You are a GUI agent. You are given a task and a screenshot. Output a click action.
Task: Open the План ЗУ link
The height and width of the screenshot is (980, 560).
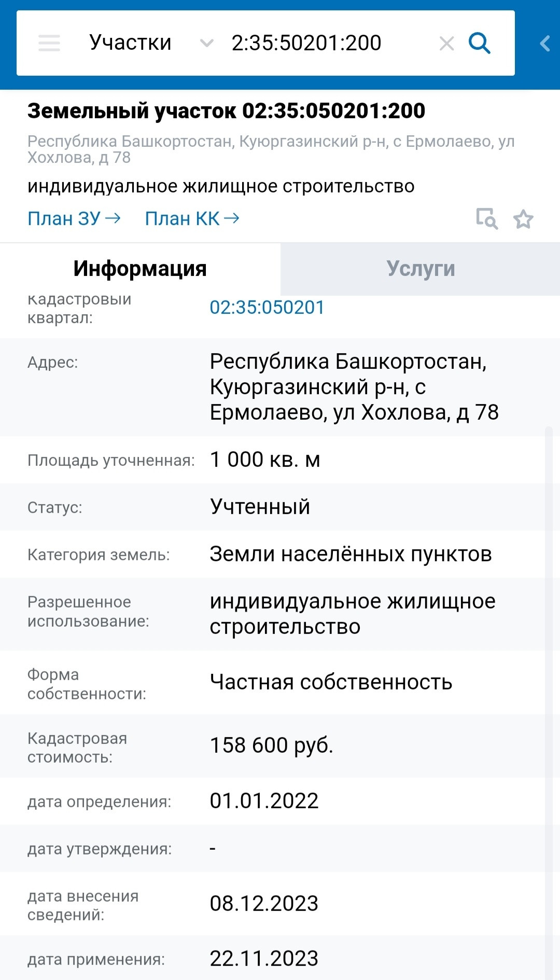[64, 219]
